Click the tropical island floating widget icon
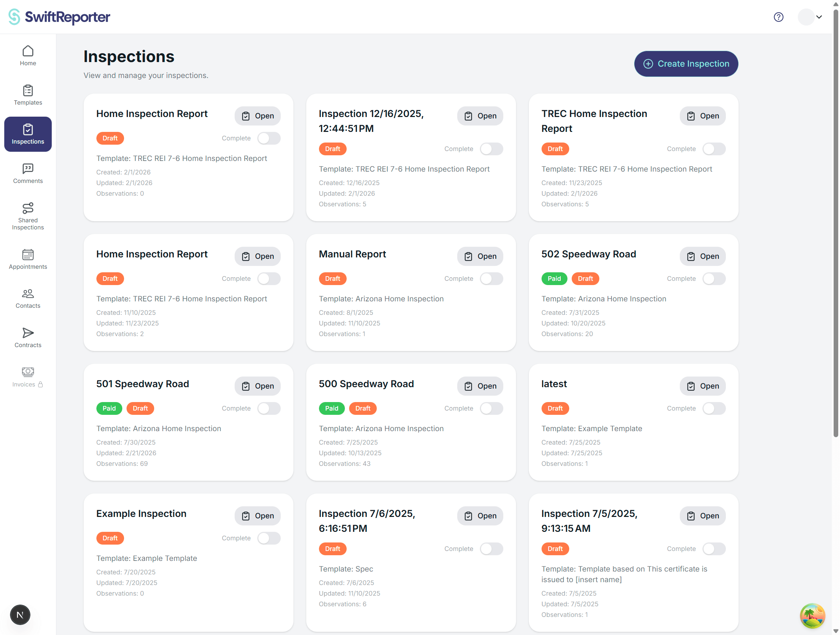The height and width of the screenshot is (635, 840). coord(812,615)
